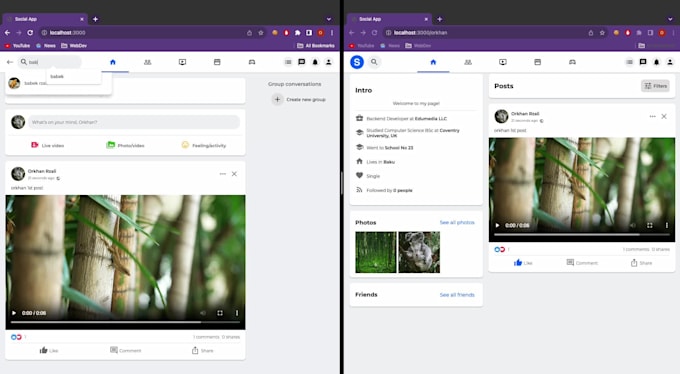Open the tab search chevron in the left browser
The image size is (680, 374).
pos(329,19)
